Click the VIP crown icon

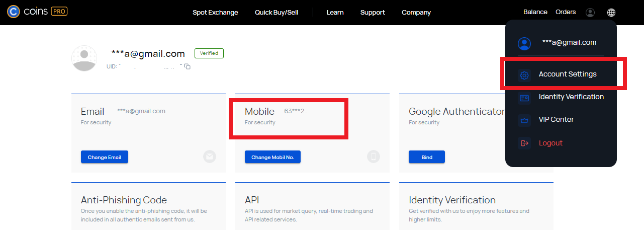tap(524, 120)
